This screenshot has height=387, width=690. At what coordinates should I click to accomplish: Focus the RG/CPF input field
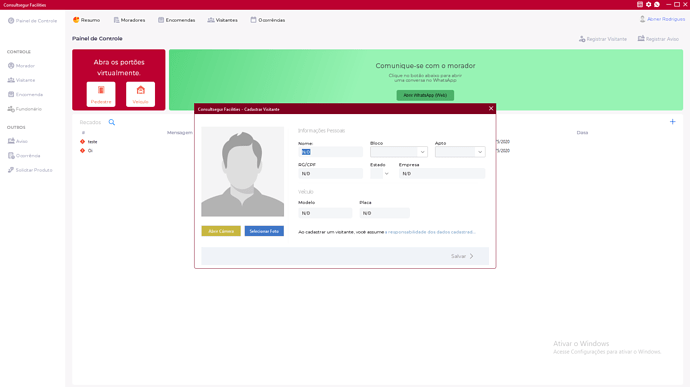coord(330,173)
